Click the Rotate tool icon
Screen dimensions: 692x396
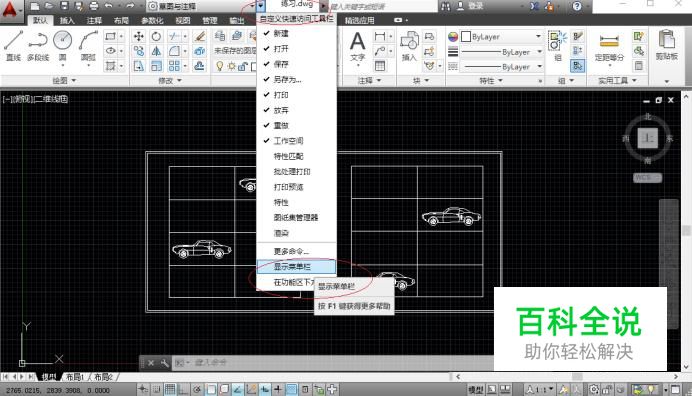point(156,37)
